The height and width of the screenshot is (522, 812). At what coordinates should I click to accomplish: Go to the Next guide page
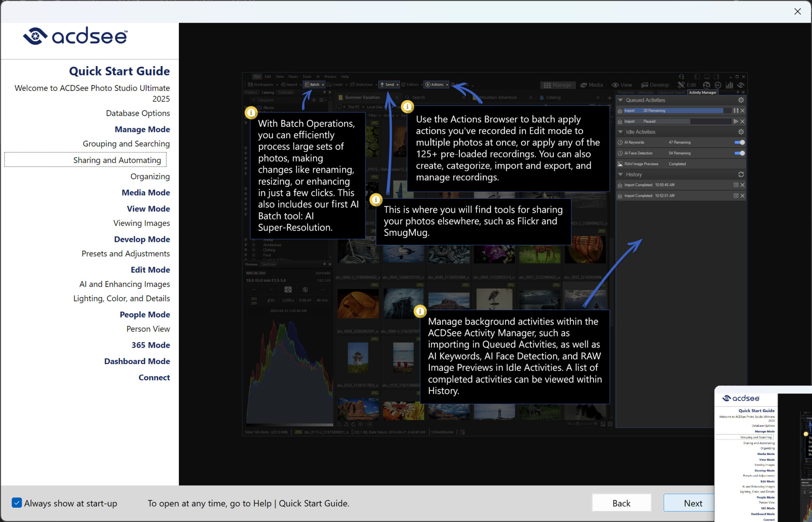tap(693, 503)
